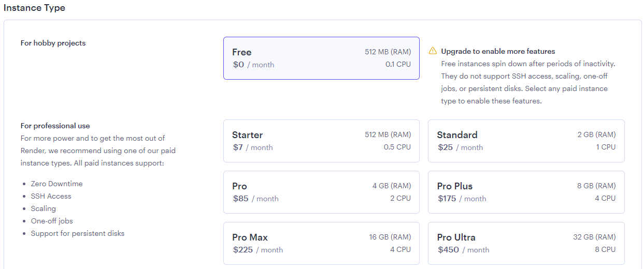Click the For hobby projects label
This screenshot has width=644, height=269.
click(x=53, y=43)
